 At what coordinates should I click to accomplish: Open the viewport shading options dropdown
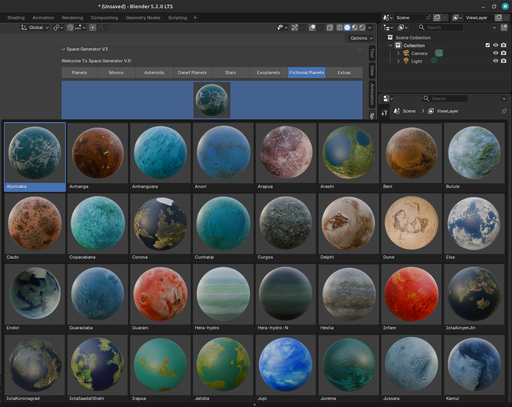[369, 28]
